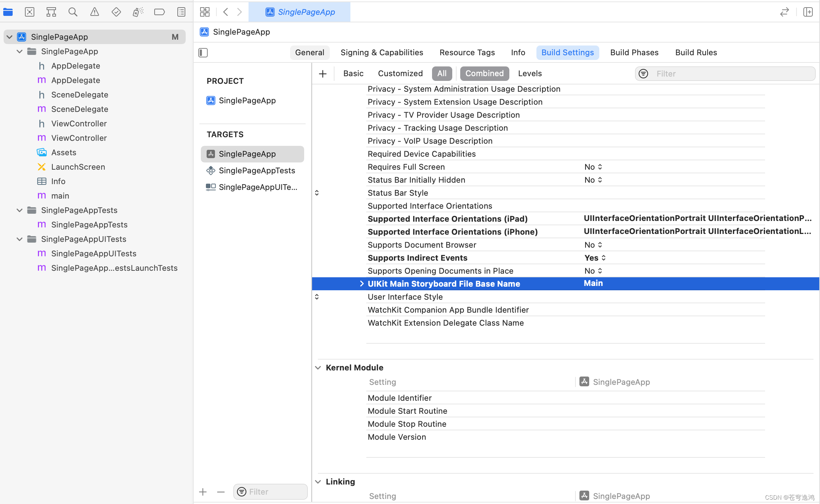Image resolution: width=820 pixels, height=504 pixels.
Task: Open the Symbol navigator hierarchy icon
Action: [51, 12]
